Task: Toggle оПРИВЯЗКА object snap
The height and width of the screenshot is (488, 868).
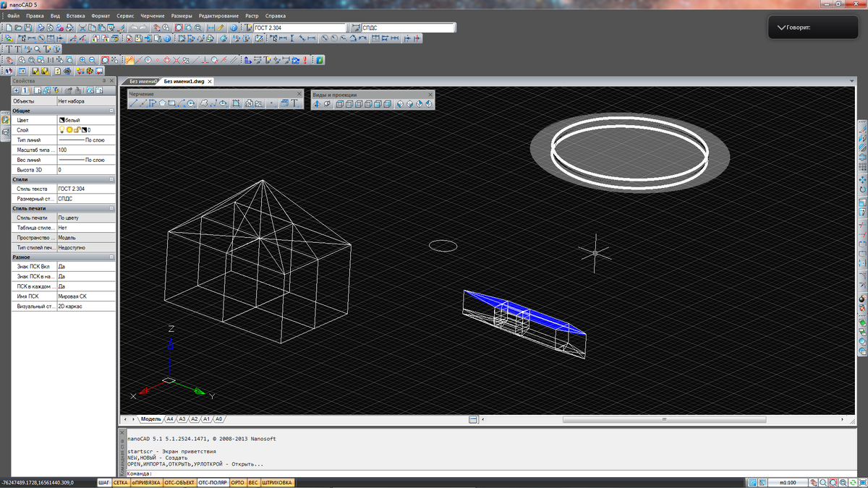Action: 147,482
